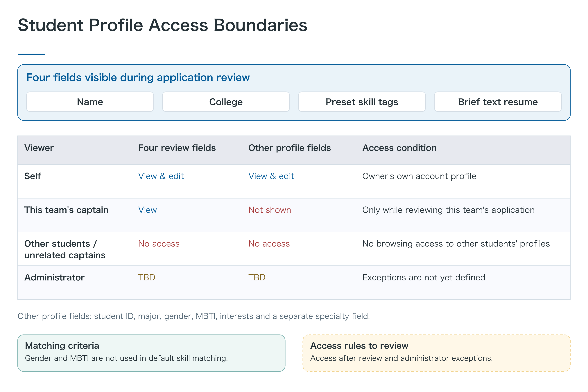Click the Not shown cell
The image size is (588, 392).
point(270,210)
